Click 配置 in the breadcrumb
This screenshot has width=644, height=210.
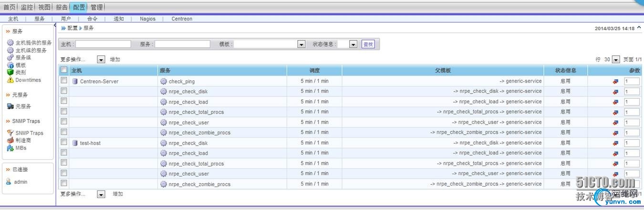click(x=72, y=28)
